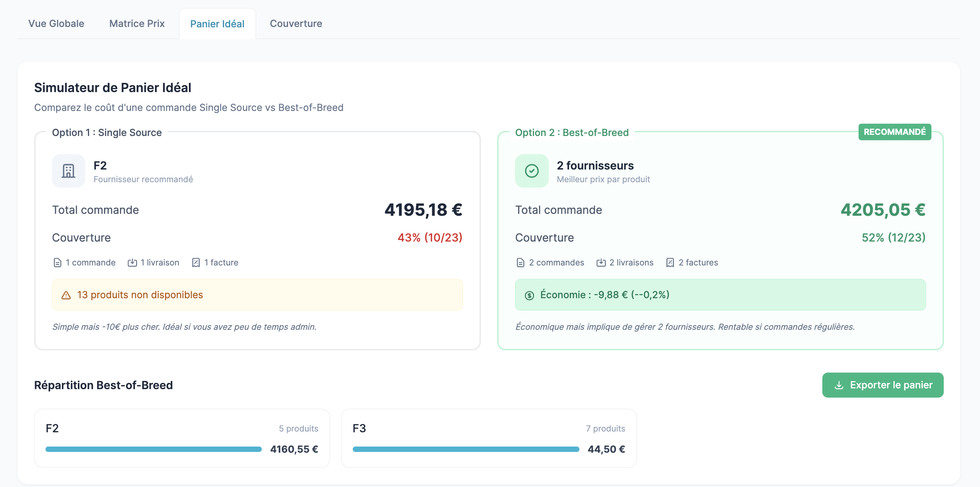This screenshot has height=487, width=980.
Task: Select the Vue Globale tab
Action: click(56, 24)
